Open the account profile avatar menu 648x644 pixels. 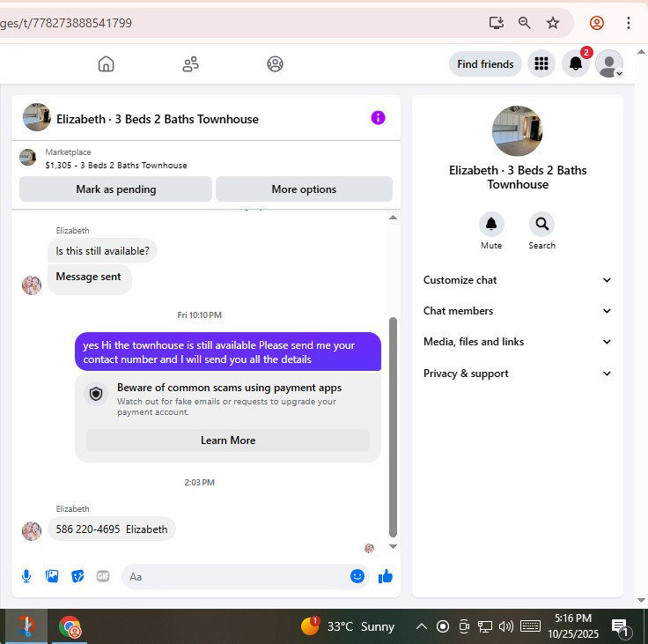609,63
